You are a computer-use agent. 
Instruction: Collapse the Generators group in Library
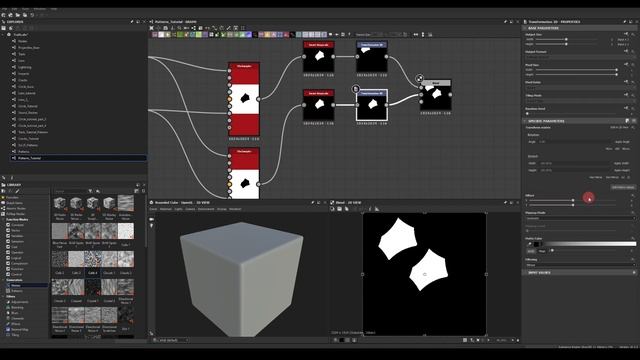pyautogui.click(x=3, y=280)
